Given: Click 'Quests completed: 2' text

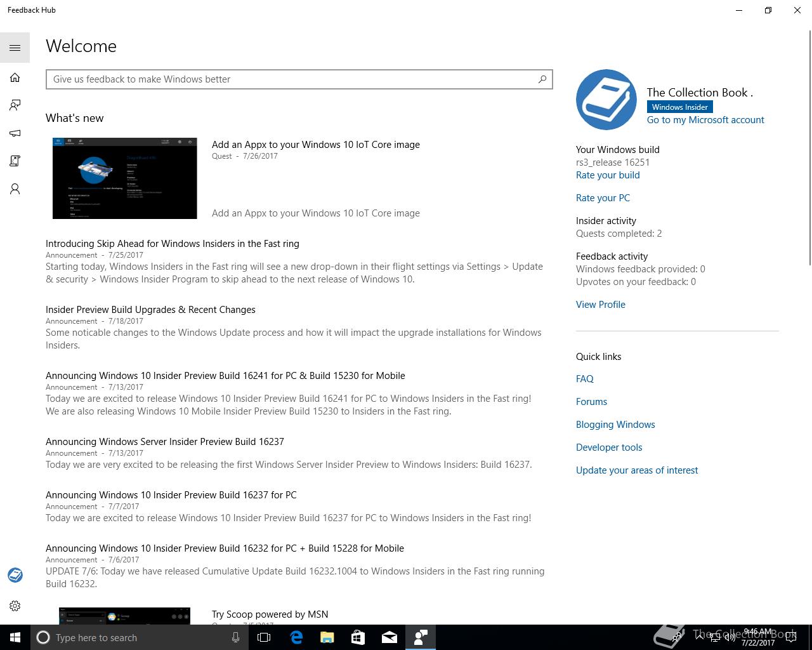Looking at the screenshot, I should [619, 234].
